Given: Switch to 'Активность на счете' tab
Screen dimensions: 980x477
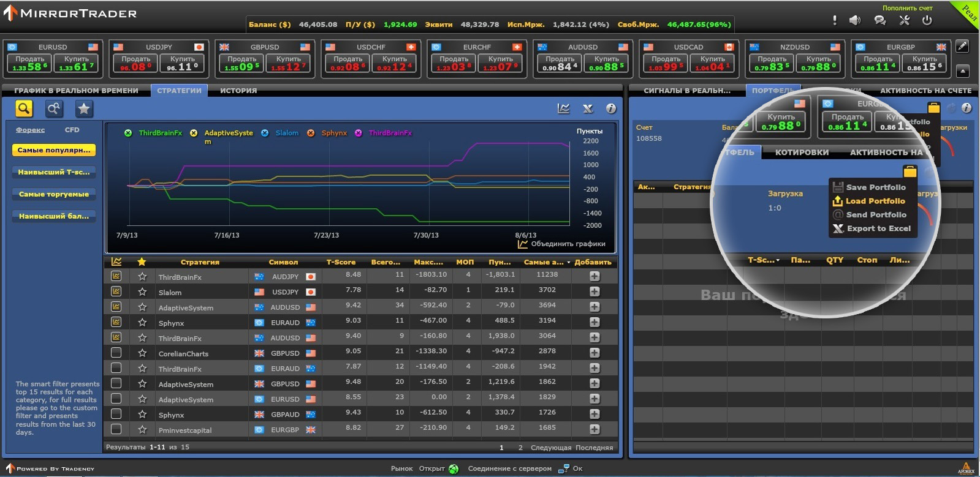Looking at the screenshot, I should click(x=925, y=91).
